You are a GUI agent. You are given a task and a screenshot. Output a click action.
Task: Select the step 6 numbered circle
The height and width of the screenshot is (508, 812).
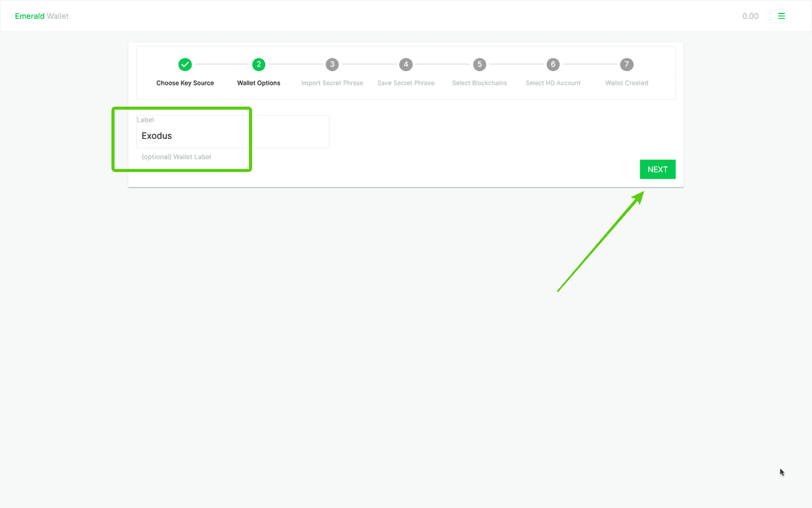click(x=553, y=64)
